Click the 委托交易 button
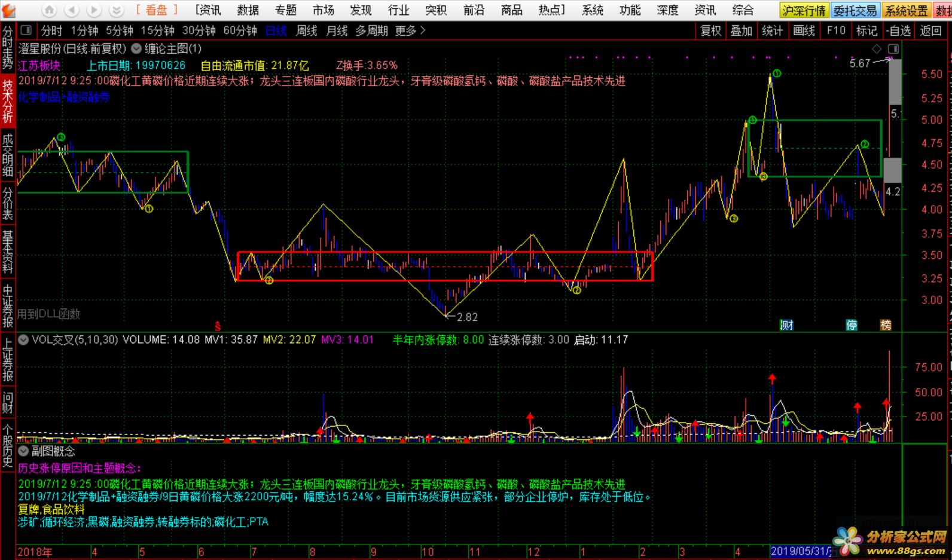The height and width of the screenshot is (560, 952). click(855, 11)
